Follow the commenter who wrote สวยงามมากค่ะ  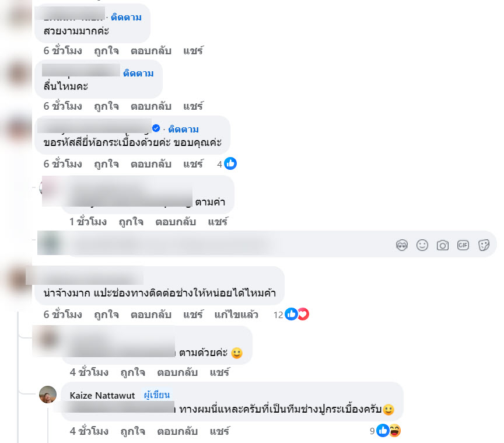[x=126, y=17]
